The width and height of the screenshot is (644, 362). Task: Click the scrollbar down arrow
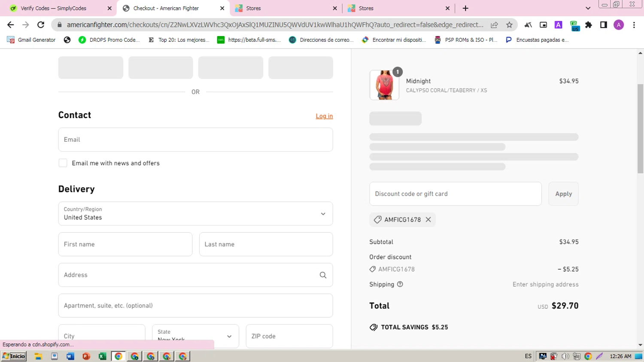[x=640, y=345]
